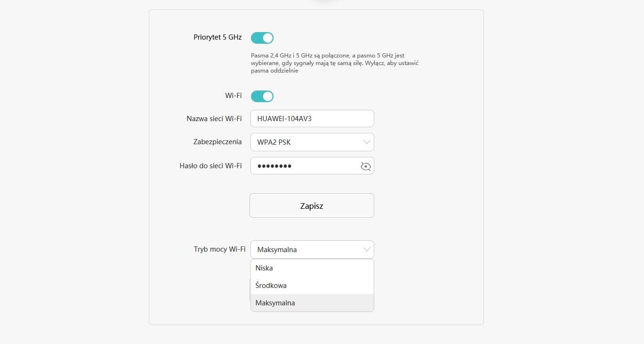This screenshot has height=344, width=644.
Task: Click the Hasło do sieci Wi-Fi field
Action: click(x=306, y=166)
